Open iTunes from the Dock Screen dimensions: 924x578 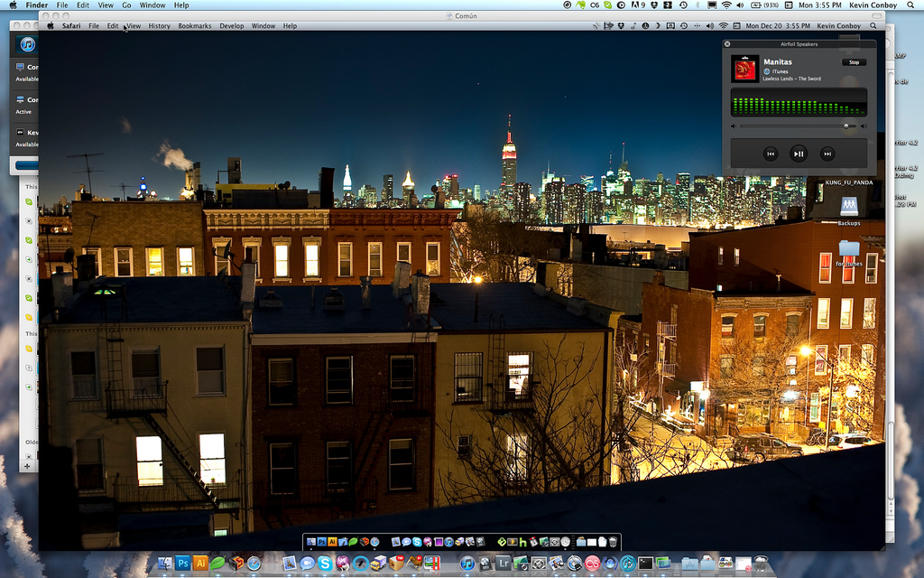(x=467, y=564)
